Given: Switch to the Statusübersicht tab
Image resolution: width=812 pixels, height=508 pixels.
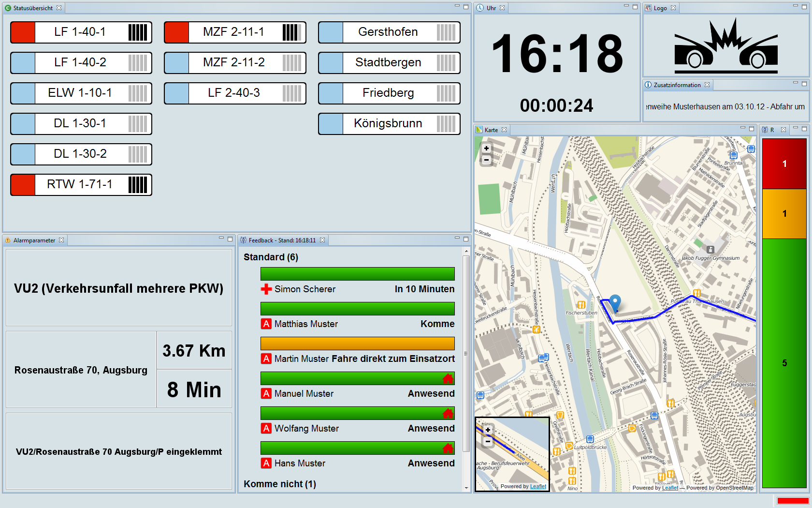Looking at the screenshot, I should (32, 8).
